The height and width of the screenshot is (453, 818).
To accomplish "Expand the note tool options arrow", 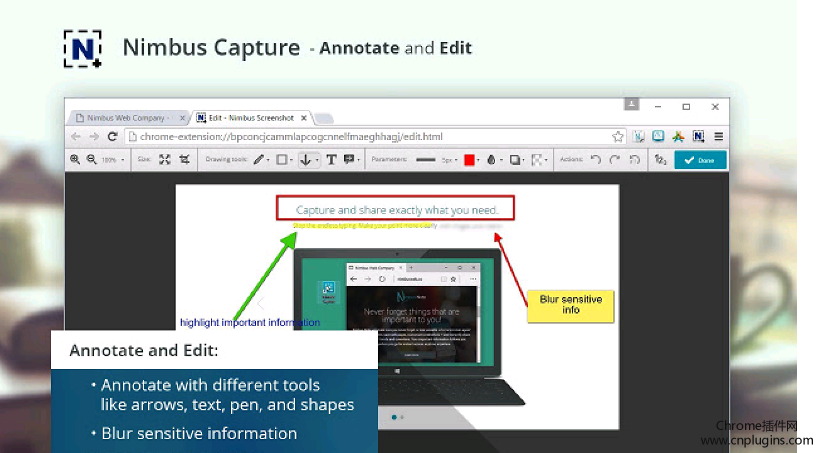I will click(358, 160).
